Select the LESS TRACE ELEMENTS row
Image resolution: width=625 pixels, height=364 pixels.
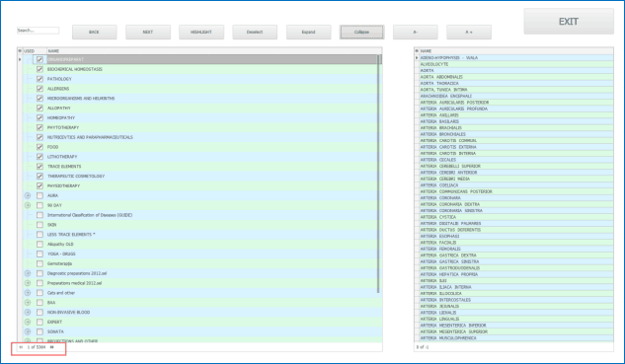click(202, 235)
